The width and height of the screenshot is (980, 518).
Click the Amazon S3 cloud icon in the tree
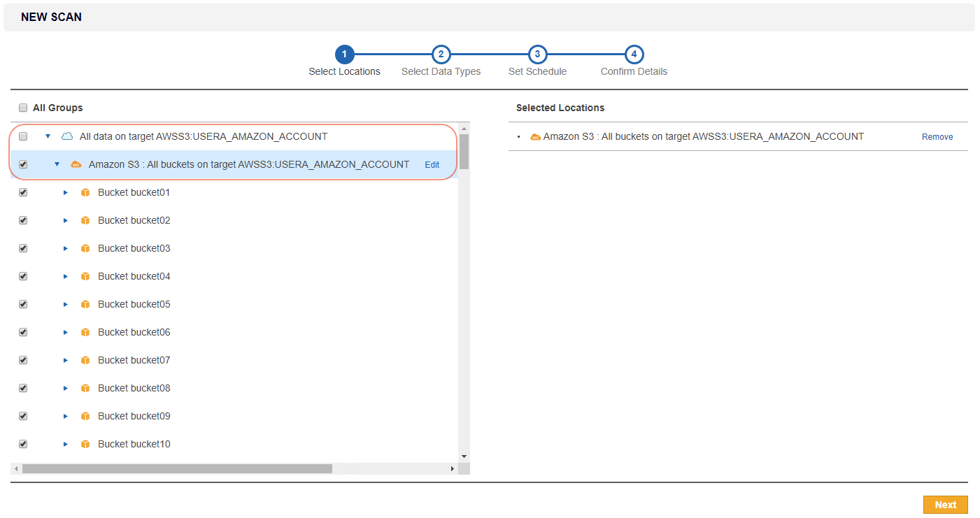coord(76,164)
